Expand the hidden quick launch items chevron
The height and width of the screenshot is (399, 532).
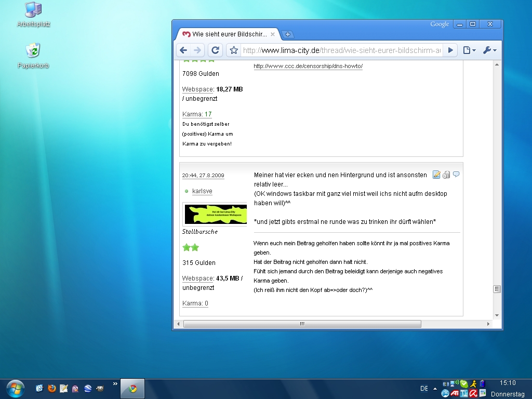[115, 384]
